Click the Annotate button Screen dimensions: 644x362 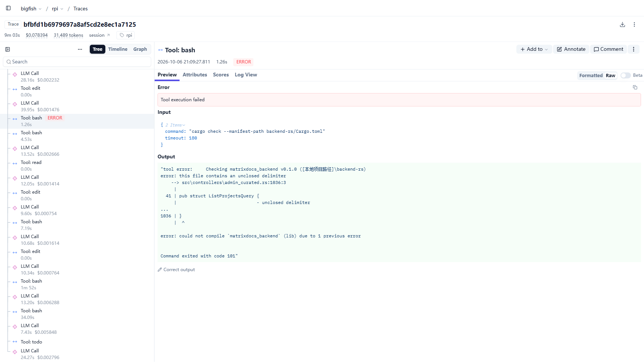(x=571, y=49)
